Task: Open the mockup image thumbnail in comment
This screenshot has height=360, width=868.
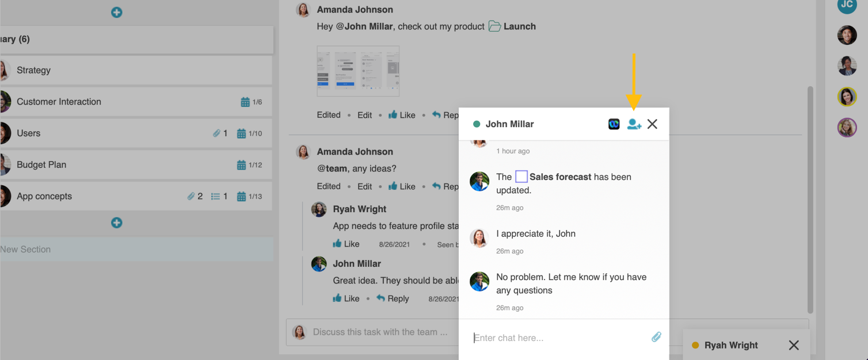Action: [x=357, y=71]
